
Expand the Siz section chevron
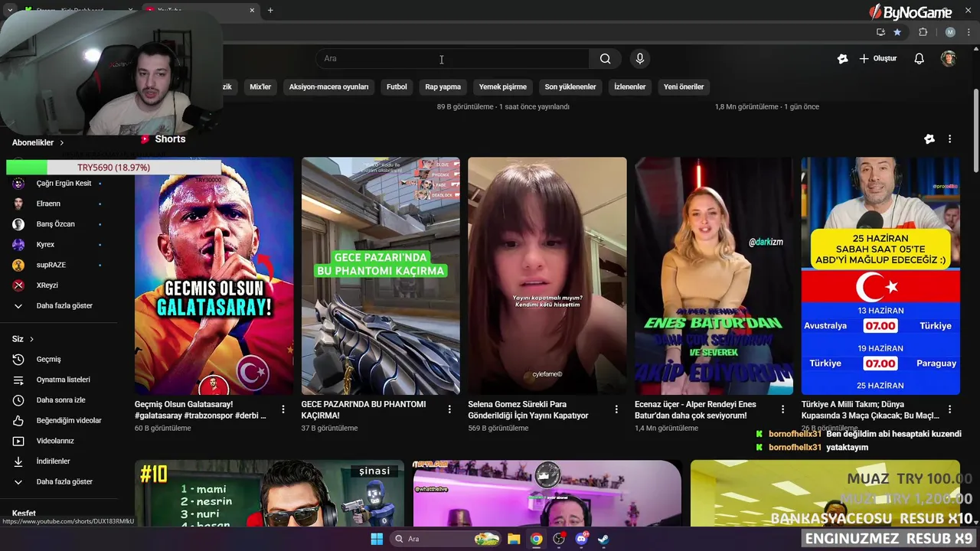[x=31, y=339]
